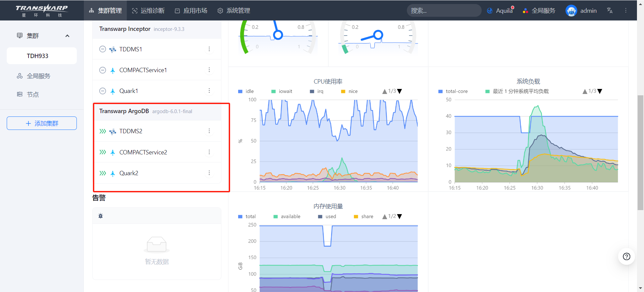Click the alarm bell icon under 告警

tap(101, 216)
